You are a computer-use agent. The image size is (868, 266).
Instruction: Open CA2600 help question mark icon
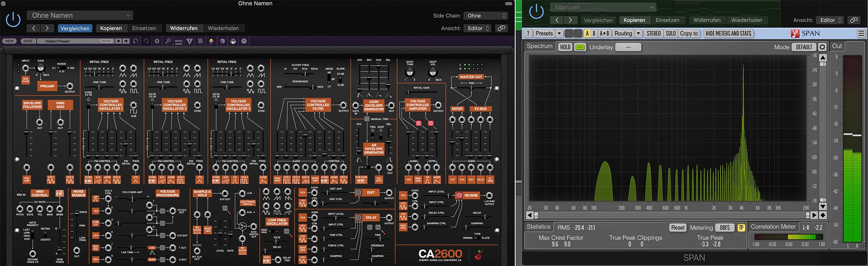pyautogui.click(x=244, y=41)
